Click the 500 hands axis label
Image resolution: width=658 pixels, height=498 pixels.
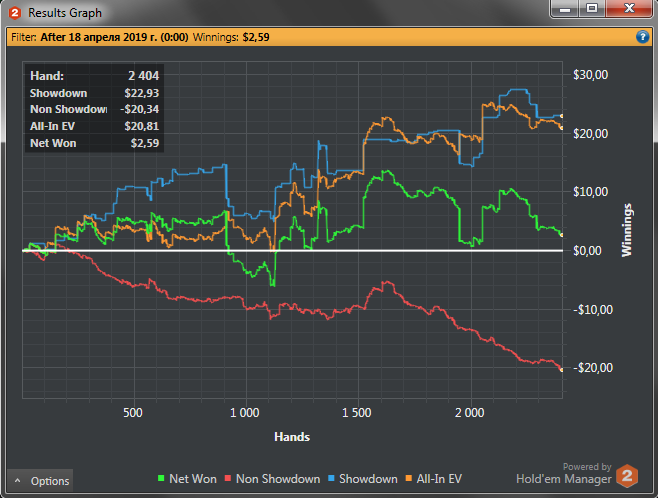[133, 412]
